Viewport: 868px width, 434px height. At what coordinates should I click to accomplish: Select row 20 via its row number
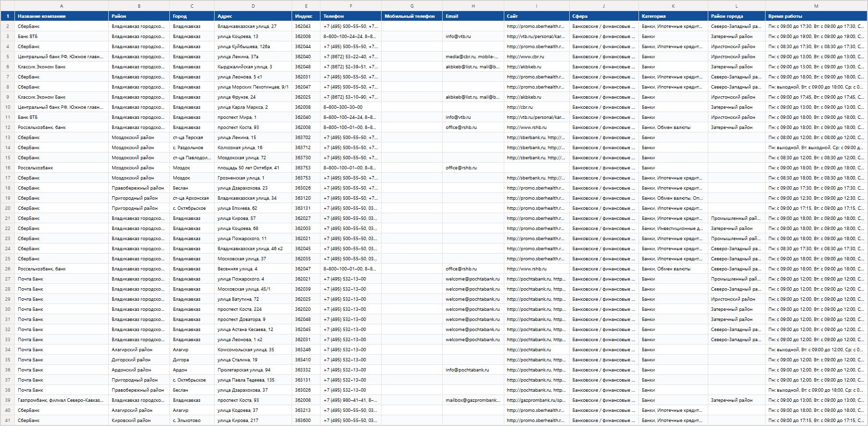pos(8,208)
